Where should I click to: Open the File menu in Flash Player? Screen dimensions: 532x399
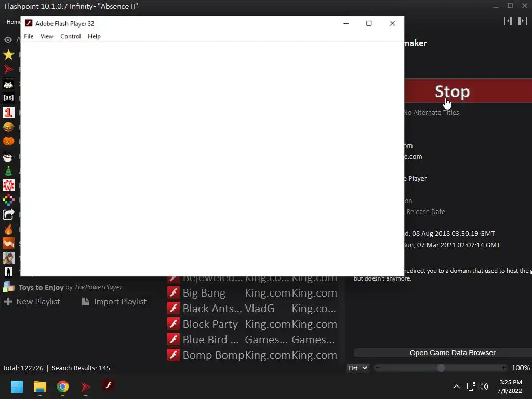(x=29, y=36)
